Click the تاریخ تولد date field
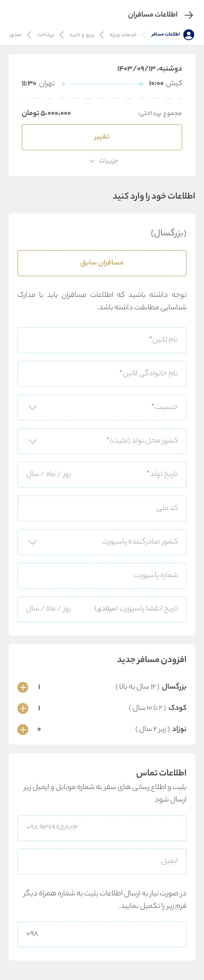The image size is (204, 980). coord(102,475)
